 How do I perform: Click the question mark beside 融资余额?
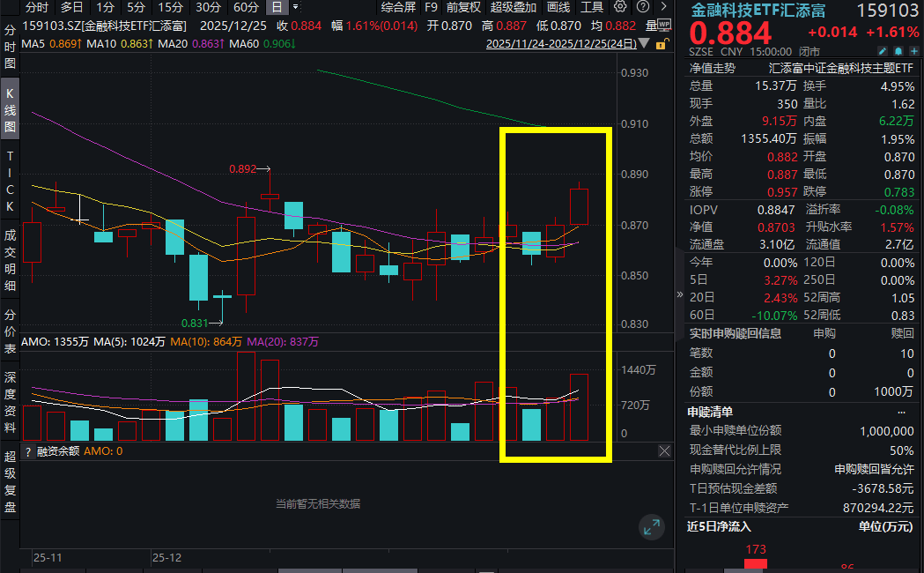point(29,451)
